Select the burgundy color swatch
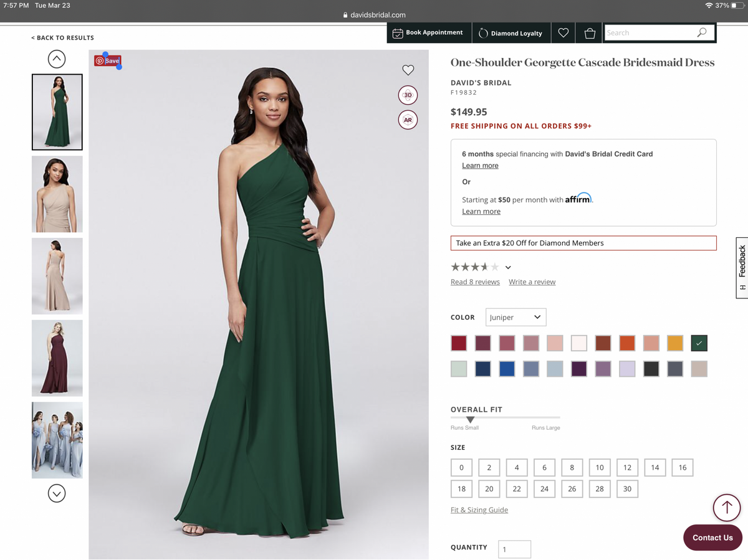 [x=459, y=343]
